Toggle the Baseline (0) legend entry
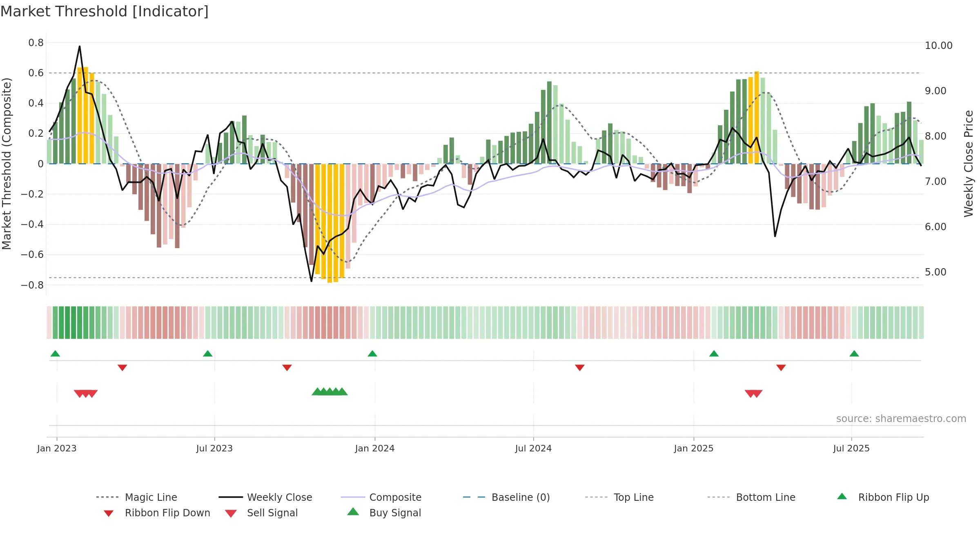 (x=506, y=497)
